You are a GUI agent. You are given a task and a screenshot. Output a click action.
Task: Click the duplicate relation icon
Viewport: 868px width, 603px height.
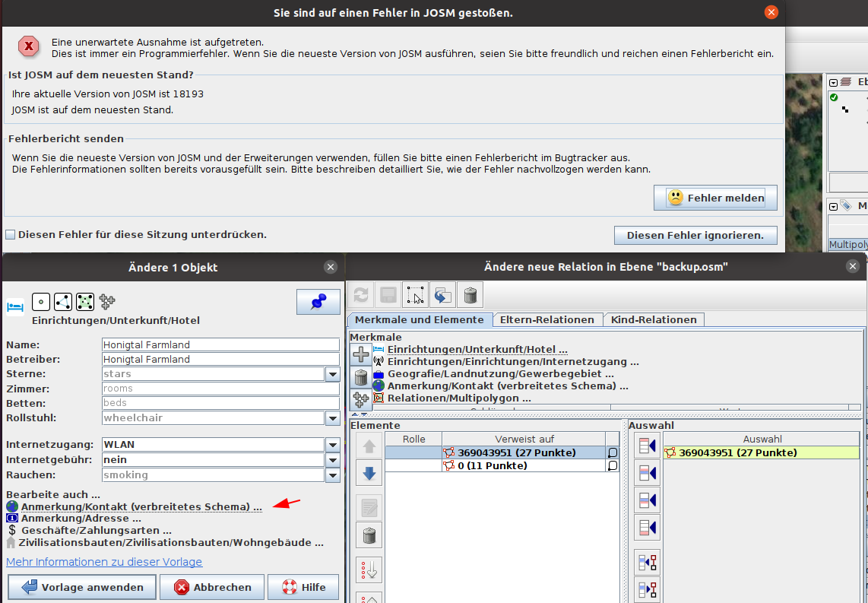point(442,295)
